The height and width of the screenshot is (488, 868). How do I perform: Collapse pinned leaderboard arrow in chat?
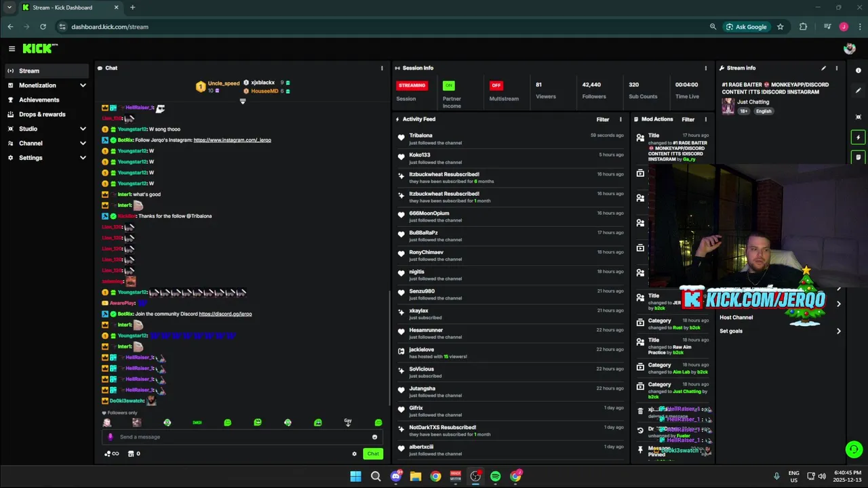243,102
